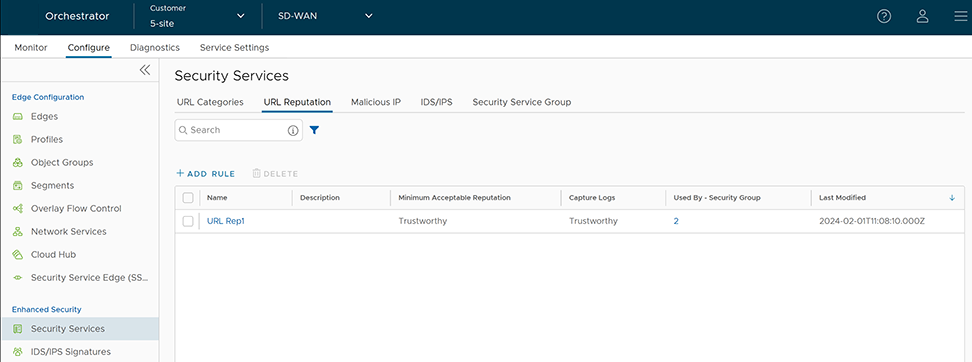972x362 pixels.
Task: Select the Configure tab
Action: point(89,47)
